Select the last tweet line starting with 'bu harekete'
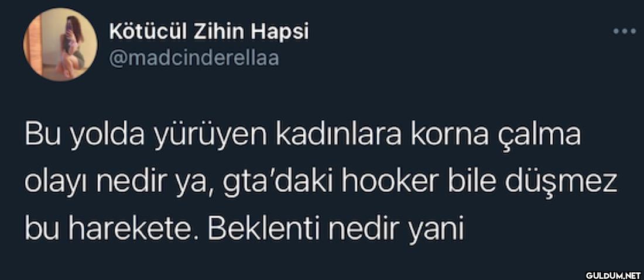The width and height of the screenshot is (644, 280). (x=244, y=230)
